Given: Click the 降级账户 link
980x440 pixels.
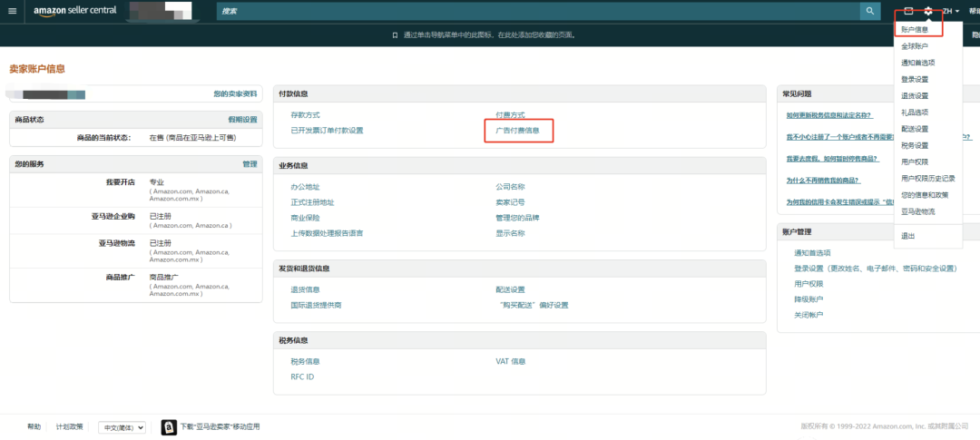Looking at the screenshot, I should point(808,299).
